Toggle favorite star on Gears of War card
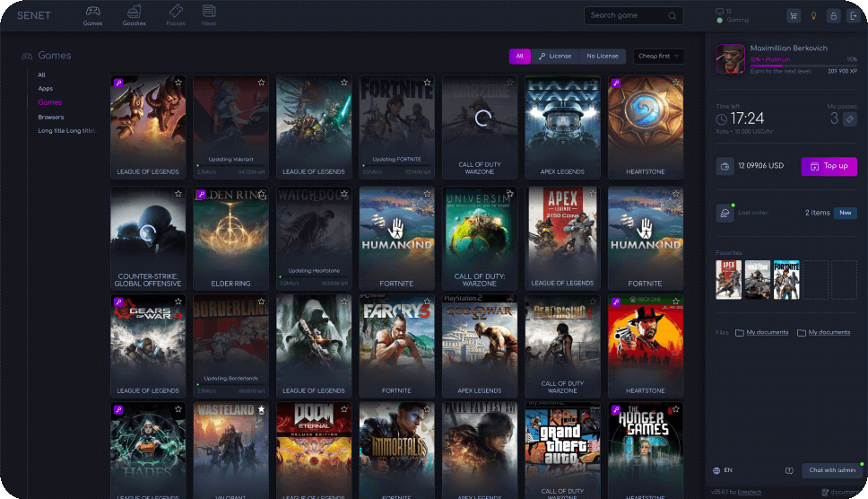The width and height of the screenshot is (868, 499). pyautogui.click(x=178, y=302)
